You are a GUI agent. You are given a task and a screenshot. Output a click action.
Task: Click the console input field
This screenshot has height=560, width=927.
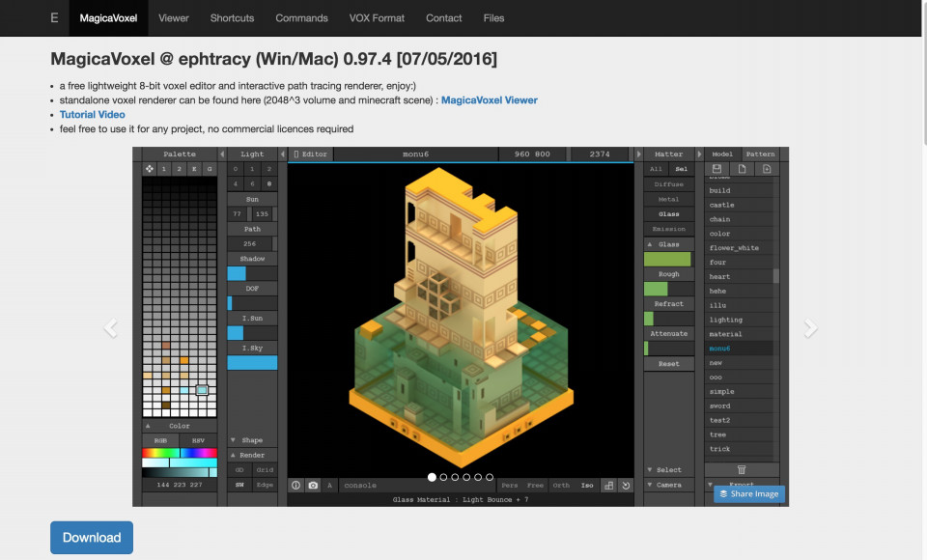[x=415, y=485]
